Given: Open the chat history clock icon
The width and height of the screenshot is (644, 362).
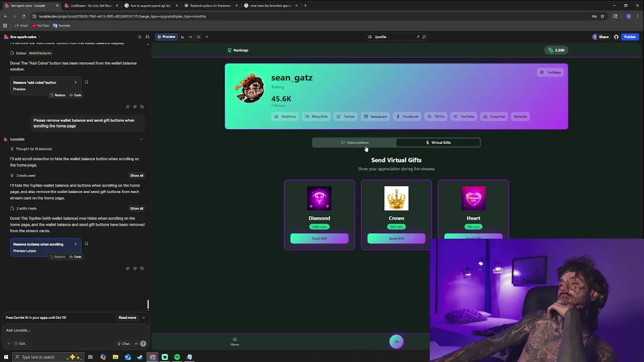Looking at the screenshot, I should [x=139, y=37].
